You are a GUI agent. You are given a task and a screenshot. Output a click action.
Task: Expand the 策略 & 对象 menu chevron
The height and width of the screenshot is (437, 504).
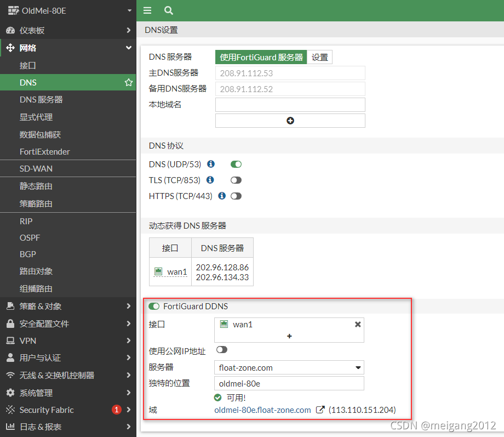coord(129,306)
